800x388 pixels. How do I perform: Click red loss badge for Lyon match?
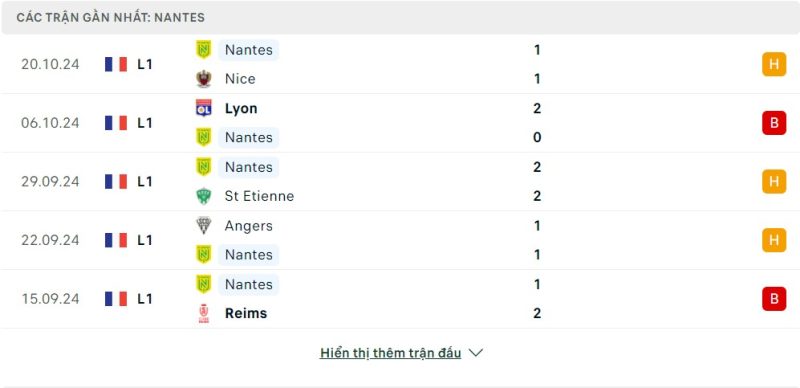(774, 123)
